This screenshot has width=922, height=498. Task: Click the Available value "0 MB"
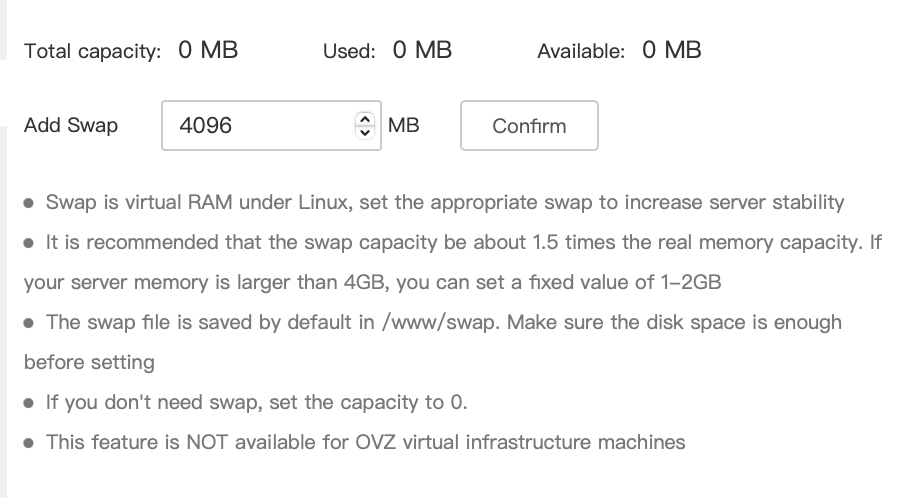pos(672,50)
